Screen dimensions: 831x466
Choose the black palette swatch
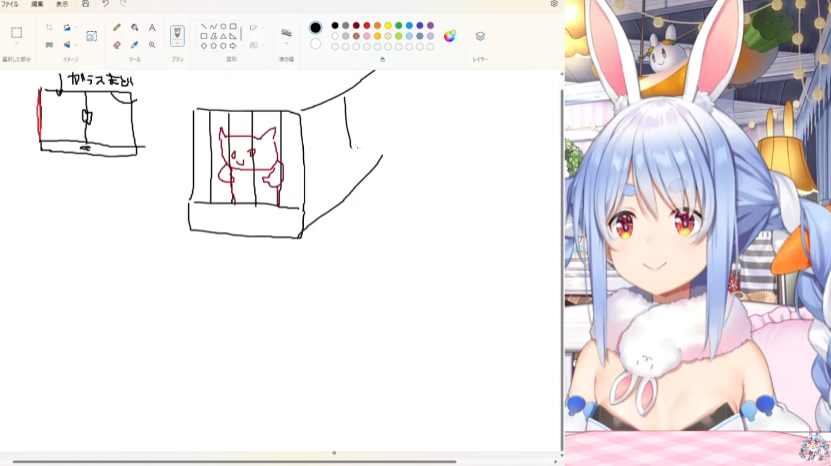pyautogui.click(x=335, y=25)
